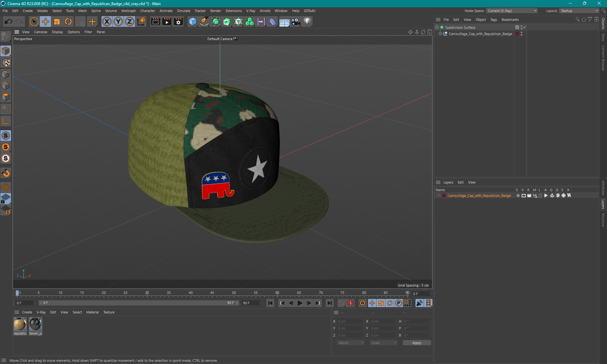
Task: Expand Camouflage_Cap_with_Republican_Badge object hierarchy
Action: [x=440, y=34]
